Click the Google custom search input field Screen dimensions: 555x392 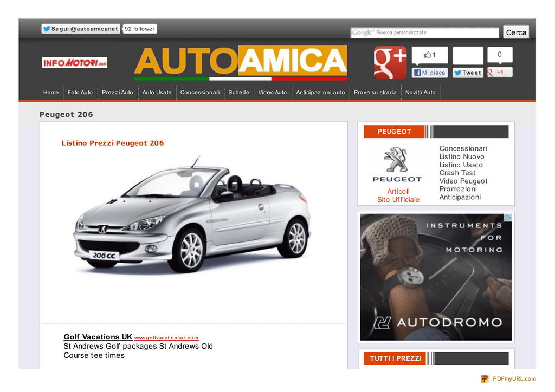(424, 32)
